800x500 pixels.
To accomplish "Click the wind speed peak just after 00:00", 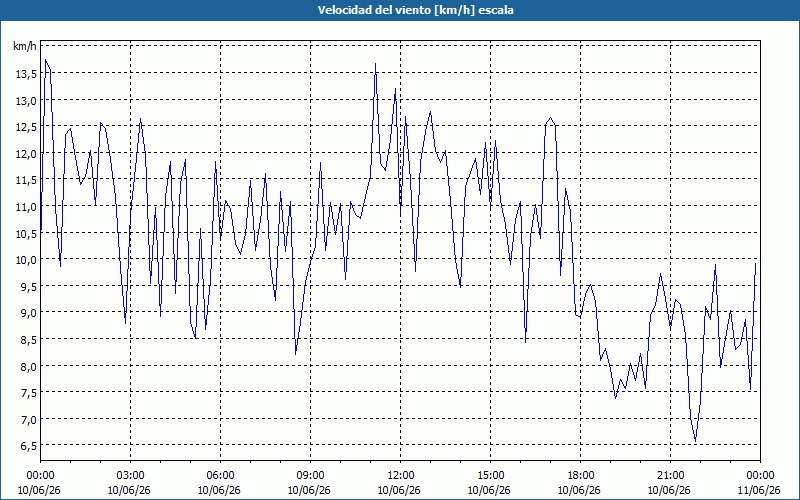I will 45,60.
